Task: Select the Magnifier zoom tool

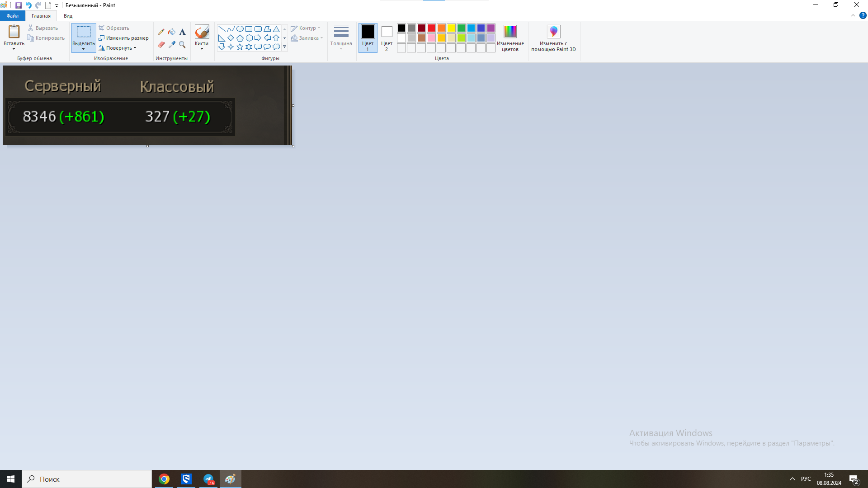Action: [182, 45]
